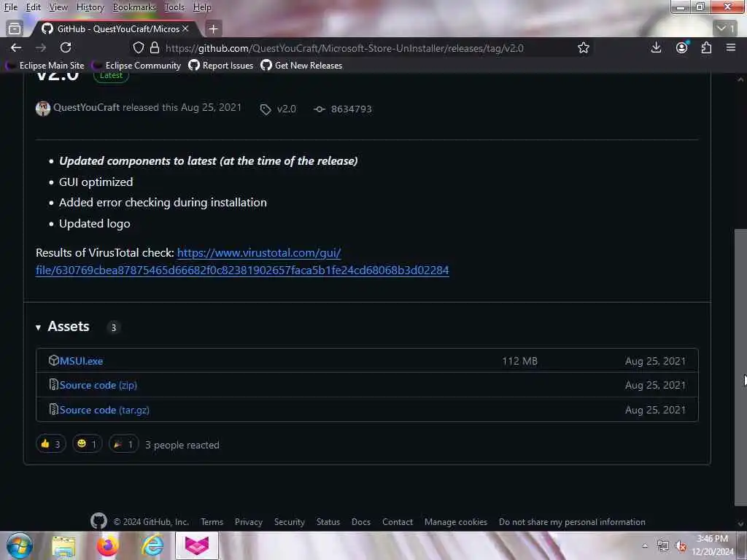Click the GitHub footer logo
747x560 pixels.
pos(98,521)
